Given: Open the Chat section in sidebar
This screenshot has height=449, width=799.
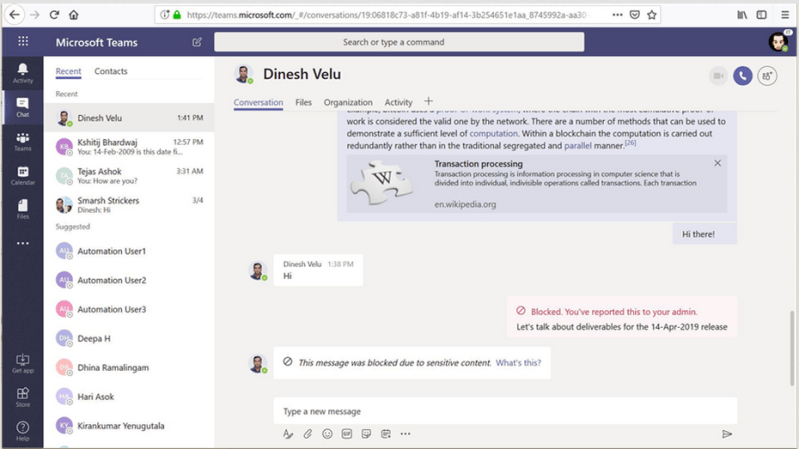Looking at the screenshot, I should tap(22, 107).
